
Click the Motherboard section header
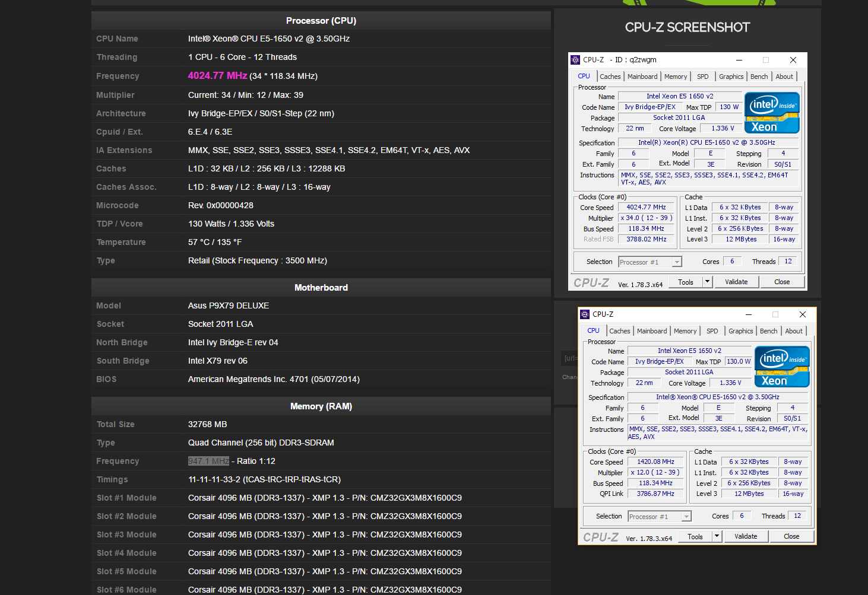[321, 288]
